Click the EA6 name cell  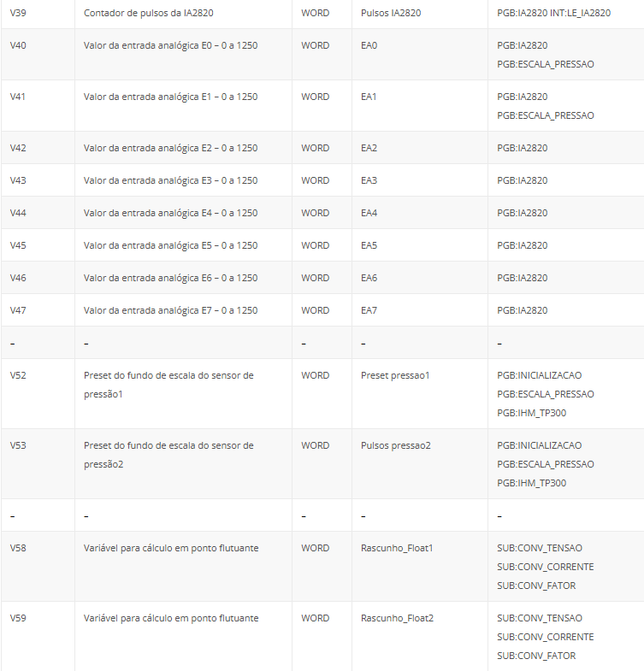369,278
